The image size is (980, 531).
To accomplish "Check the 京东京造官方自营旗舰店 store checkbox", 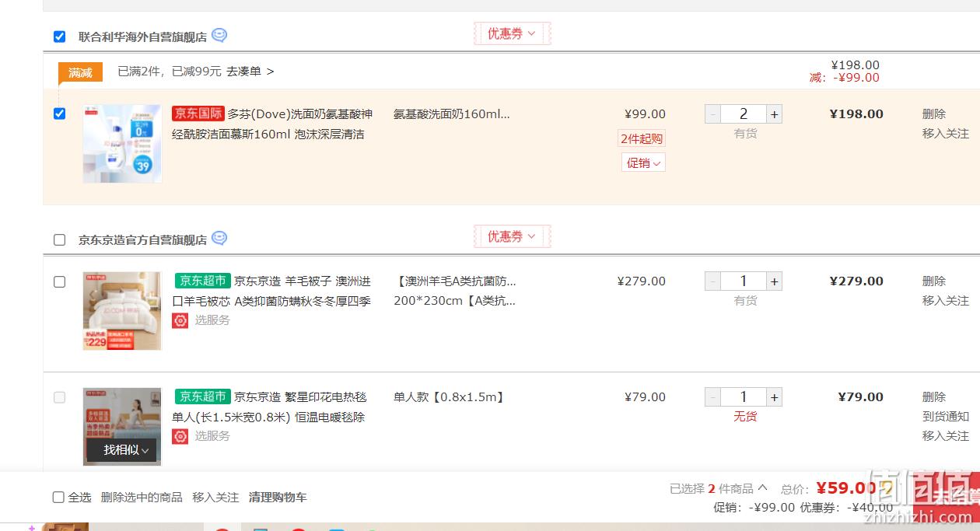I will point(59,239).
